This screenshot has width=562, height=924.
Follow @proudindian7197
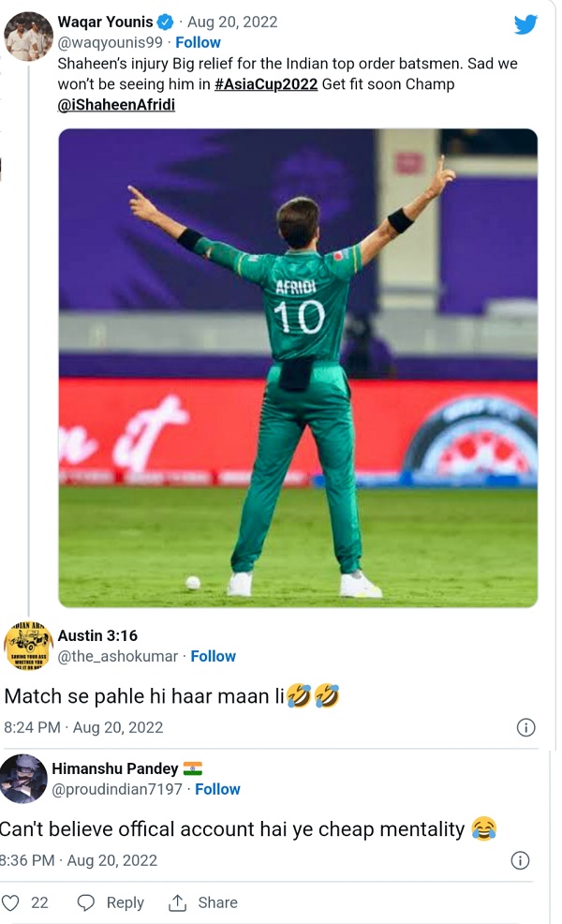point(218,789)
